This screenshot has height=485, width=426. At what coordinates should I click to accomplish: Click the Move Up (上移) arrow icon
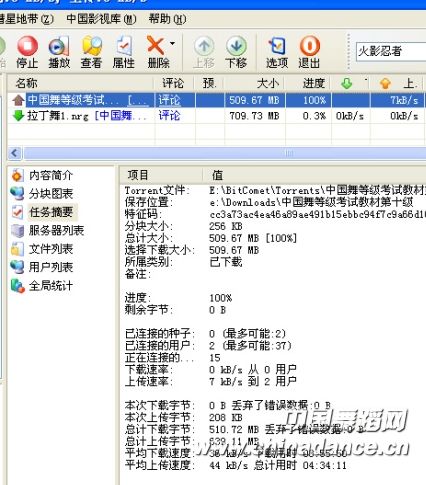click(x=204, y=46)
